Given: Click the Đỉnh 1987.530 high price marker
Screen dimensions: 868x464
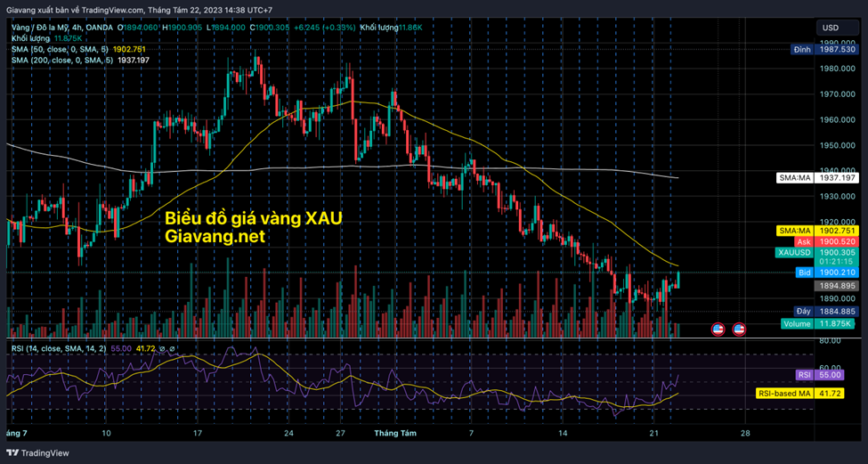Looking at the screenshot, I should (x=816, y=50).
